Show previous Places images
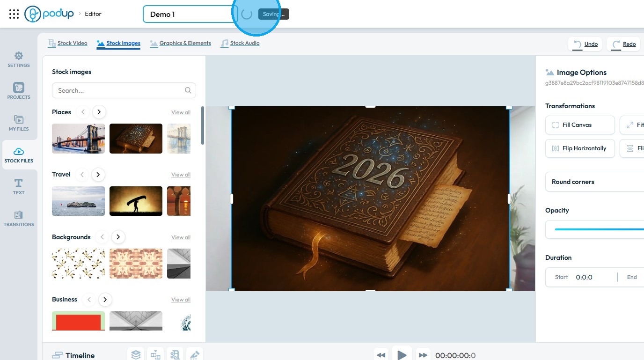Screen dimensions: 644x360 click(x=83, y=112)
